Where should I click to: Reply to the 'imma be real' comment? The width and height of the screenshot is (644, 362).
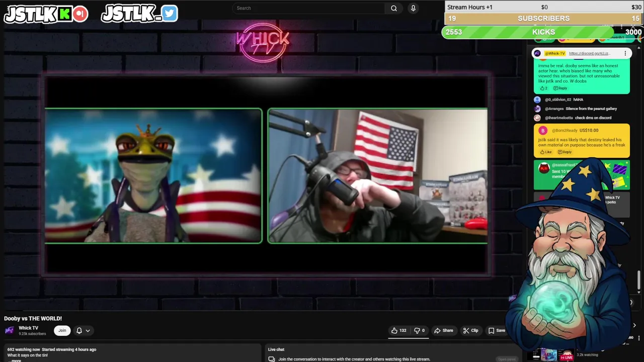560,88
